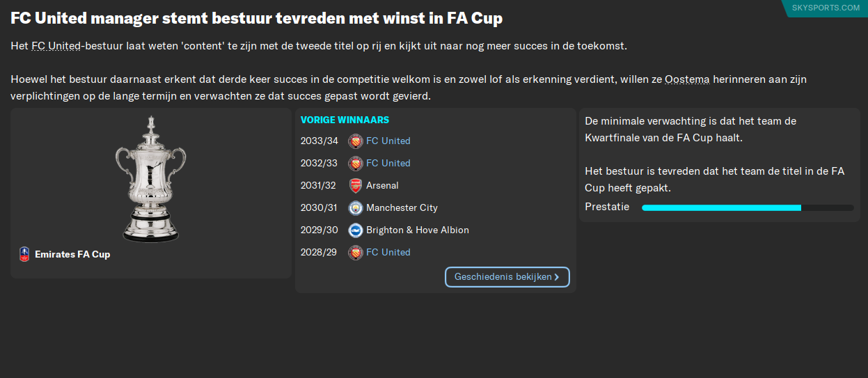Click the Geschiedenis bekijken button
Image resolution: width=868 pixels, height=378 pixels.
point(503,277)
